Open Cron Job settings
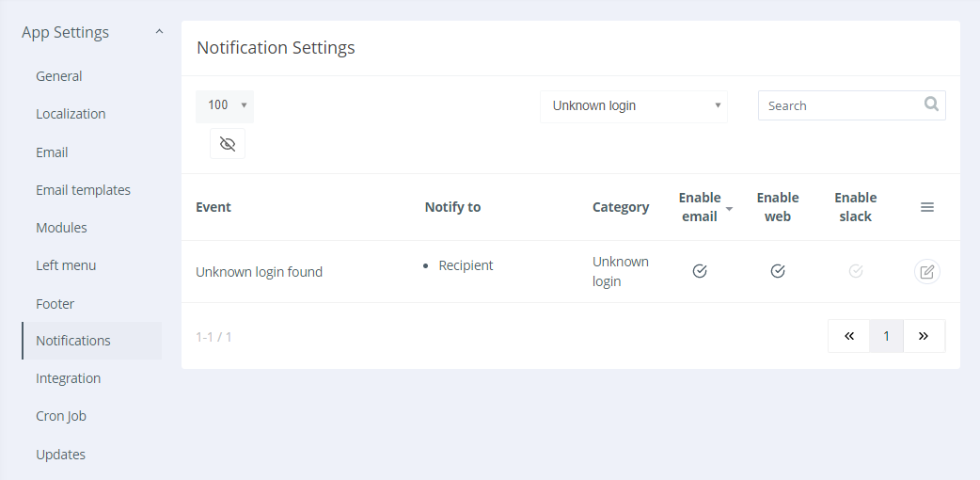This screenshot has width=980, height=480. [61, 416]
